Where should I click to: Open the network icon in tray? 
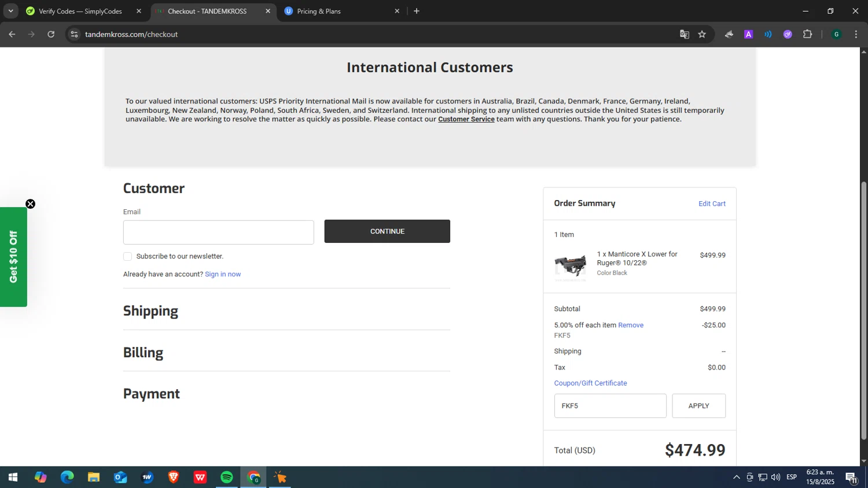(x=763, y=477)
